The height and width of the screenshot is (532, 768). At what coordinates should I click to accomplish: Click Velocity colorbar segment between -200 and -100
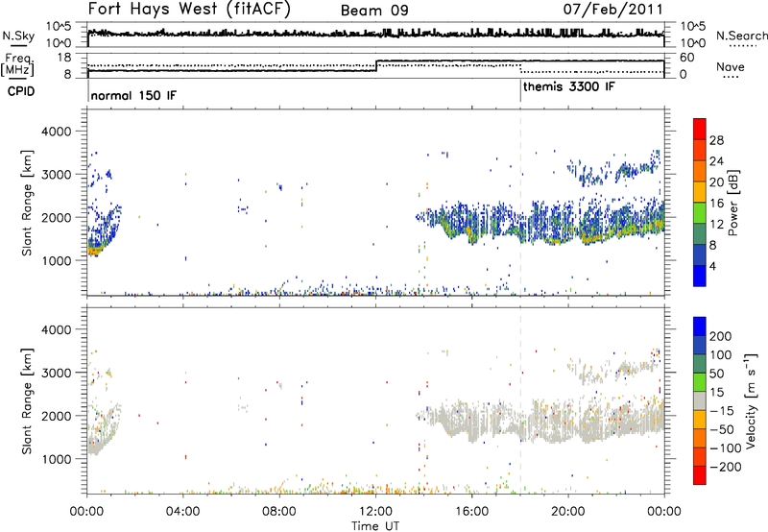[700, 456]
